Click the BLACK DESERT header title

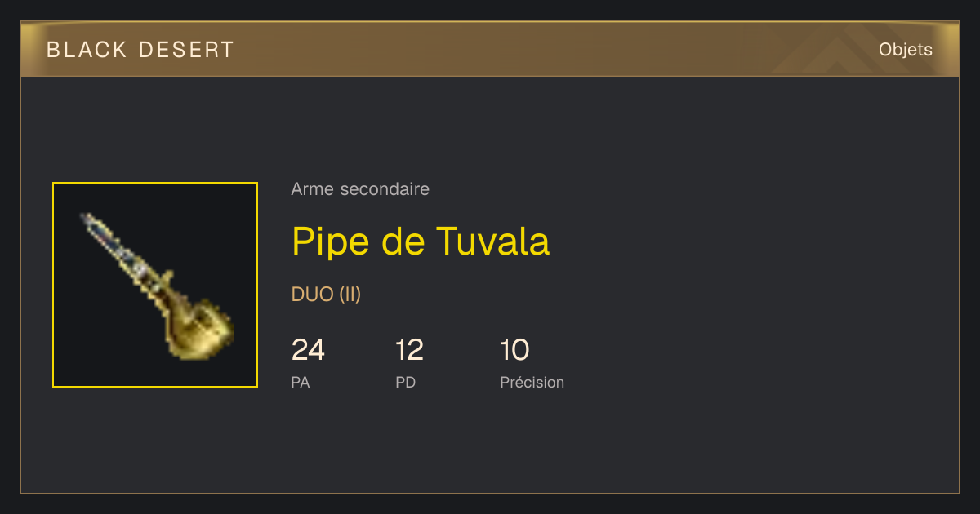[x=140, y=50]
